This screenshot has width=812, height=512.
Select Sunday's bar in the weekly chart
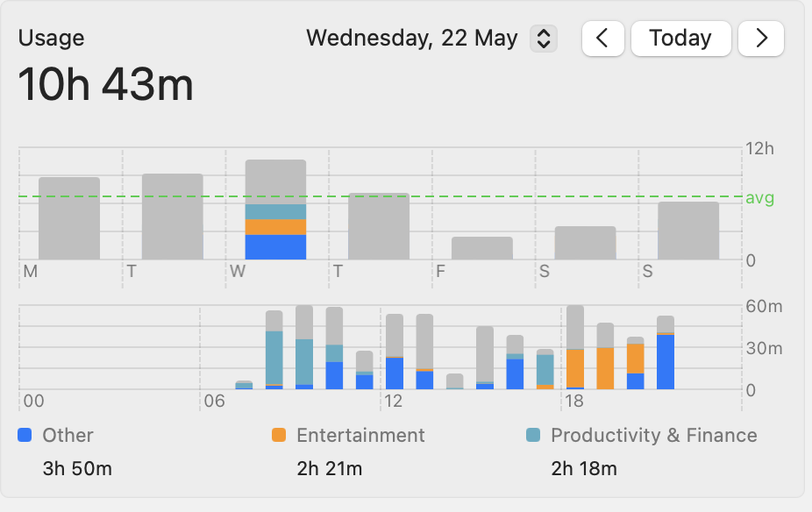coord(688,231)
